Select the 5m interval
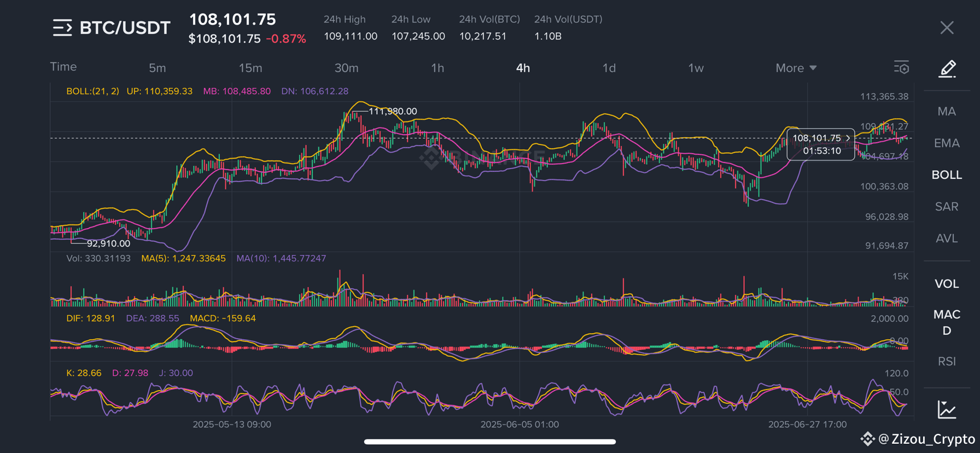 tap(157, 68)
